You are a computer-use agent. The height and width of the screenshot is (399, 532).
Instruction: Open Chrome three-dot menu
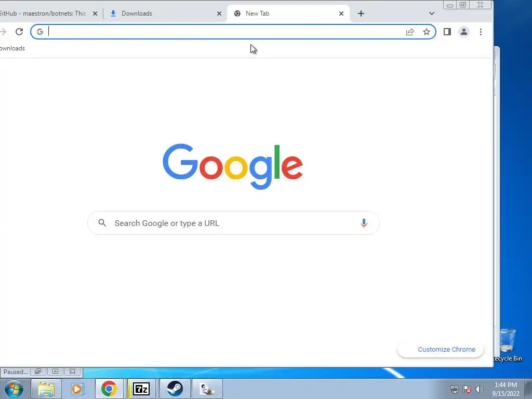click(x=481, y=32)
